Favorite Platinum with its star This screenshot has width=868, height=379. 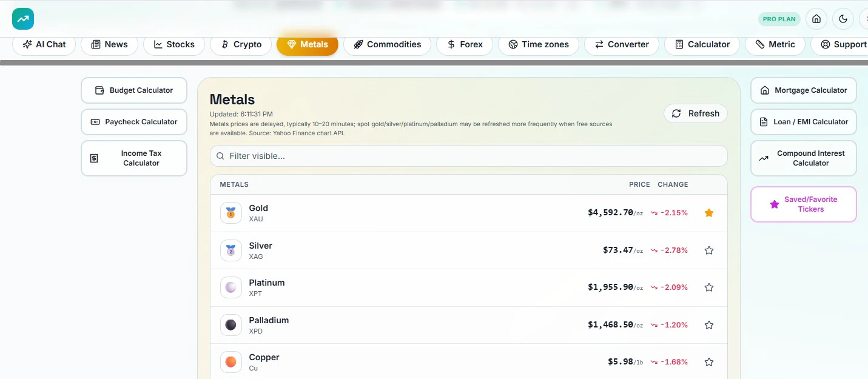[709, 287]
